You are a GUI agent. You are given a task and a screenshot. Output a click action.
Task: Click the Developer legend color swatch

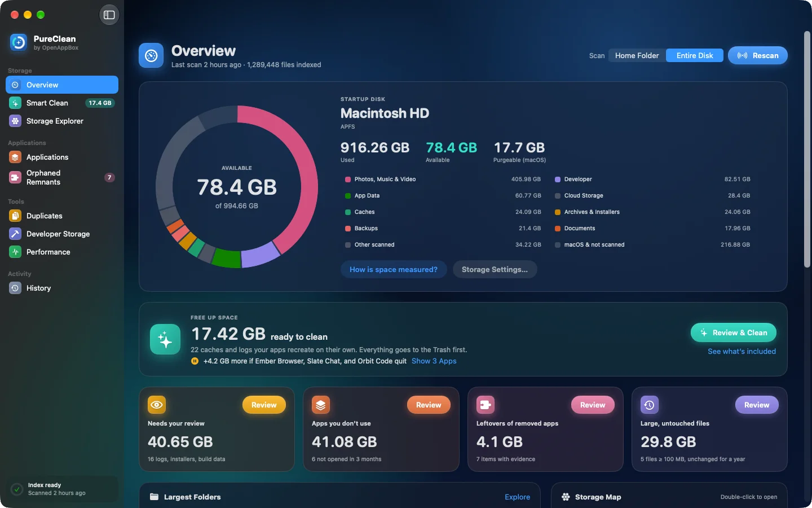(558, 179)
